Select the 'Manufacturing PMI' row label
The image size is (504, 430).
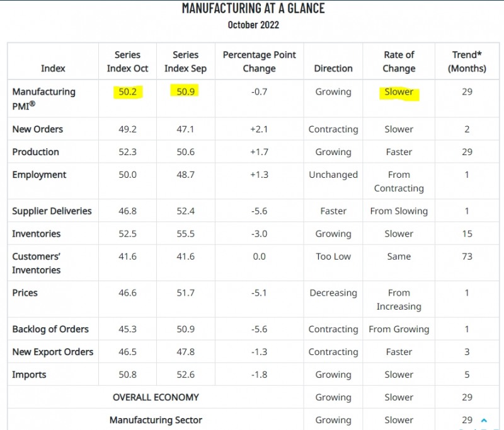[x=44, y=99]
